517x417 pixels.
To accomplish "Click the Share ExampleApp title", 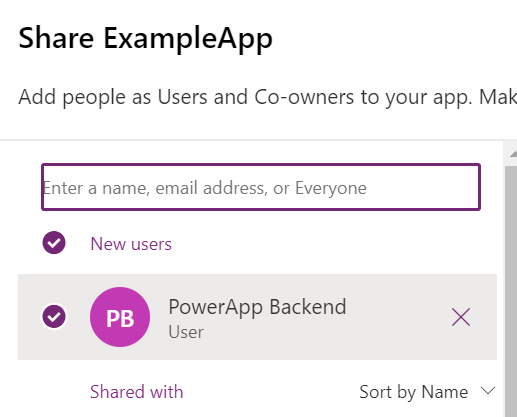I will [x=146, y=39].
